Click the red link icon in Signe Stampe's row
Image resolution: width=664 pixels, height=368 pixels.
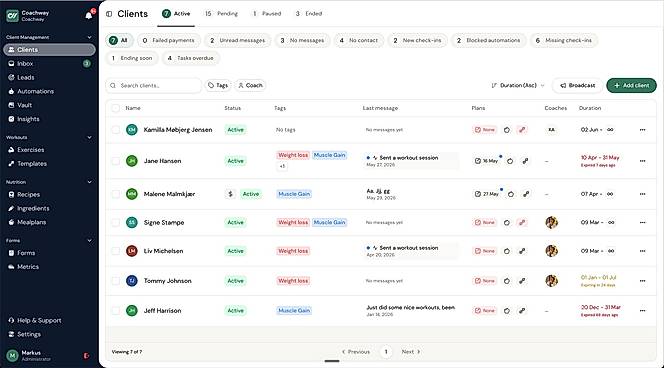coord(522,222)
